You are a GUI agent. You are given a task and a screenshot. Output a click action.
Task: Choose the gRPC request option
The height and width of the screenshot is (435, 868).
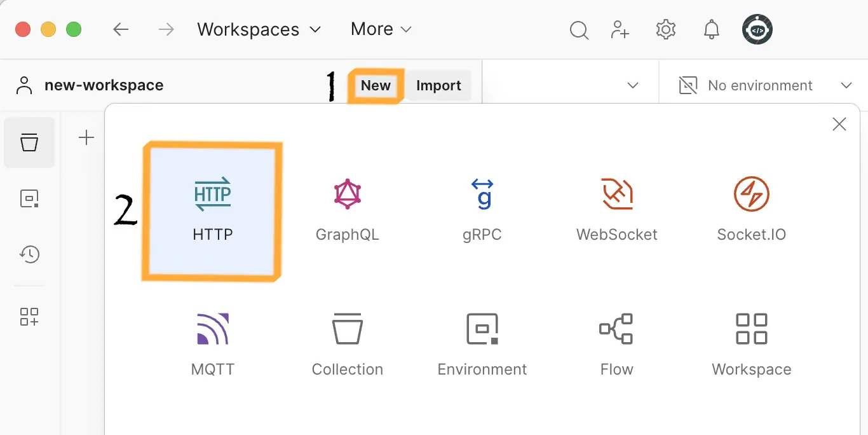(482, 211)
